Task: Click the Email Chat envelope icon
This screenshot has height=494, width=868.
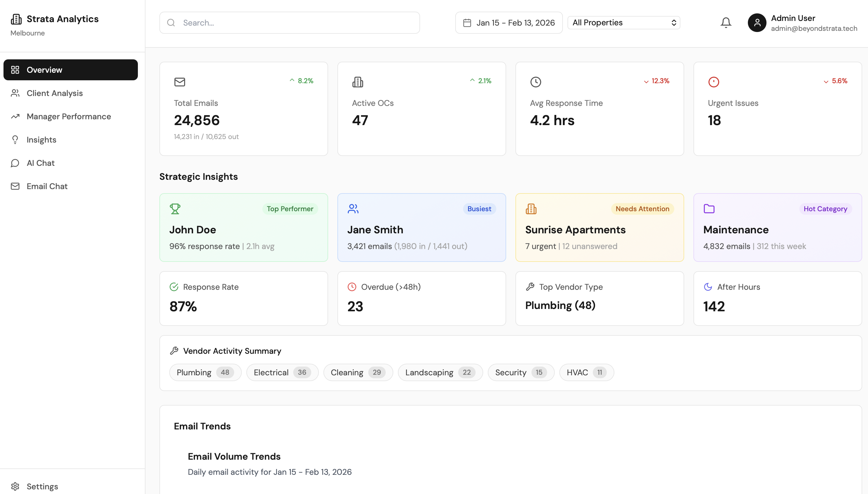Action: (x=15, y=186)
